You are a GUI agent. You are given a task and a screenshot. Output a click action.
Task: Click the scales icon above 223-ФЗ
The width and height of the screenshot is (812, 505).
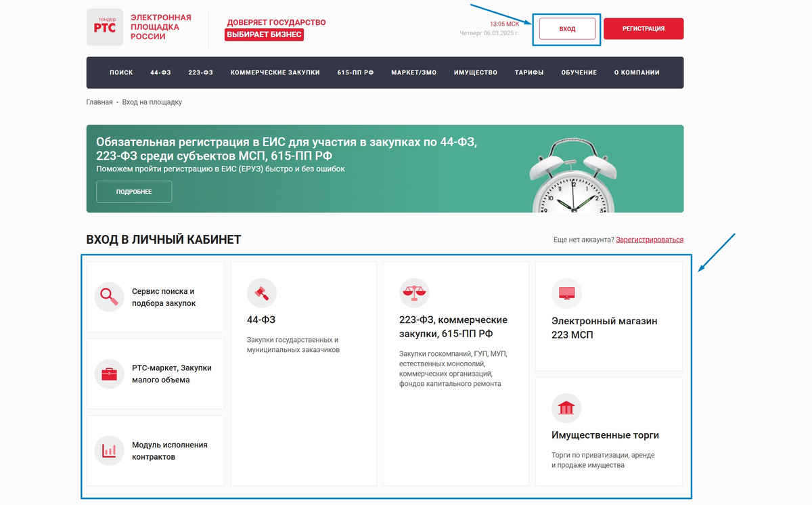click(414, 293)
